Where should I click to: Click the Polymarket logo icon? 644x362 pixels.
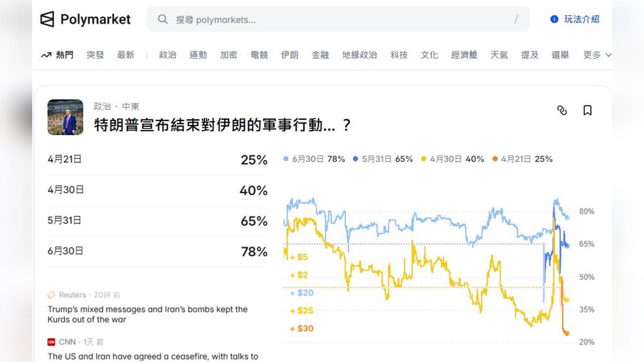48,19
